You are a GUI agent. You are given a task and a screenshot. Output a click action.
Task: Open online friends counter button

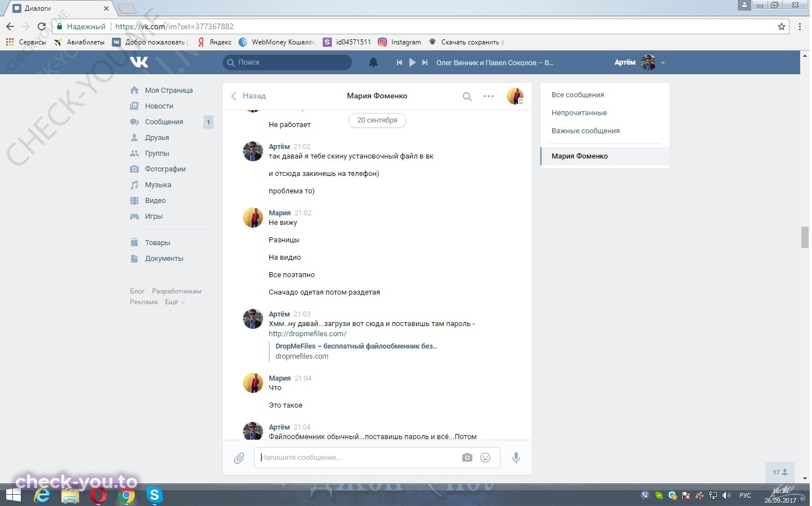[780, 472]
